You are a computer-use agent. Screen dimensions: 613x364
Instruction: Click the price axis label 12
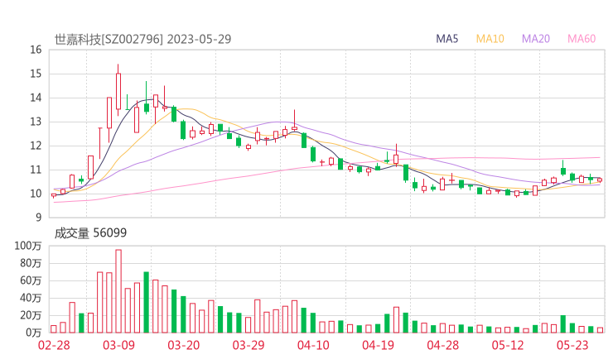(36, 146)
